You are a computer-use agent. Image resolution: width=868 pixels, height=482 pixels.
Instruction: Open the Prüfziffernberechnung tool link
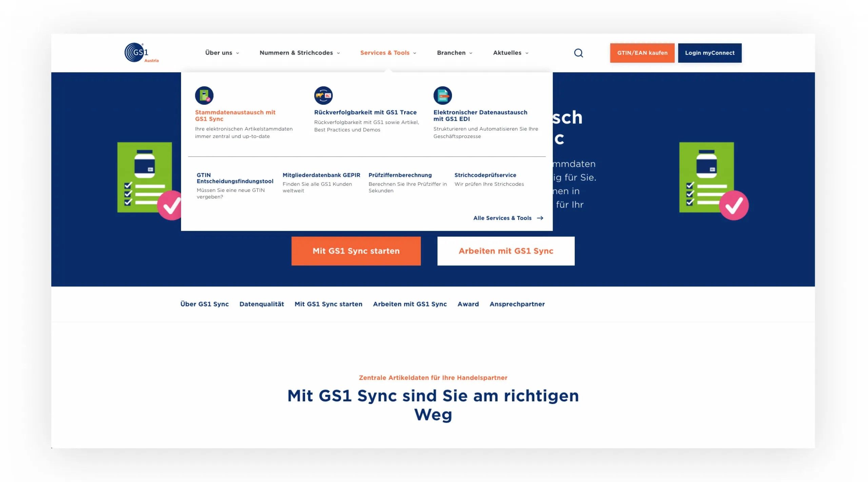pos(400,175)
